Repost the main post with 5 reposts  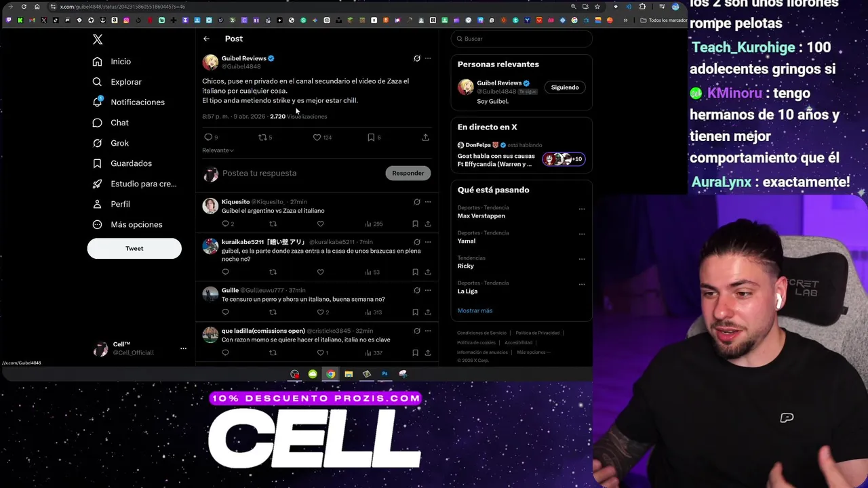[x=262, y=138]
